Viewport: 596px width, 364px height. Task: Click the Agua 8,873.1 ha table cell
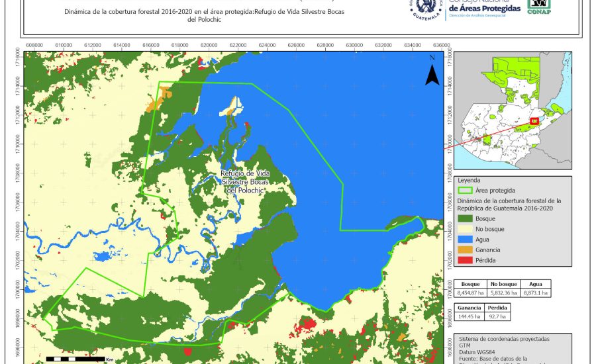[x=536, y=293]
